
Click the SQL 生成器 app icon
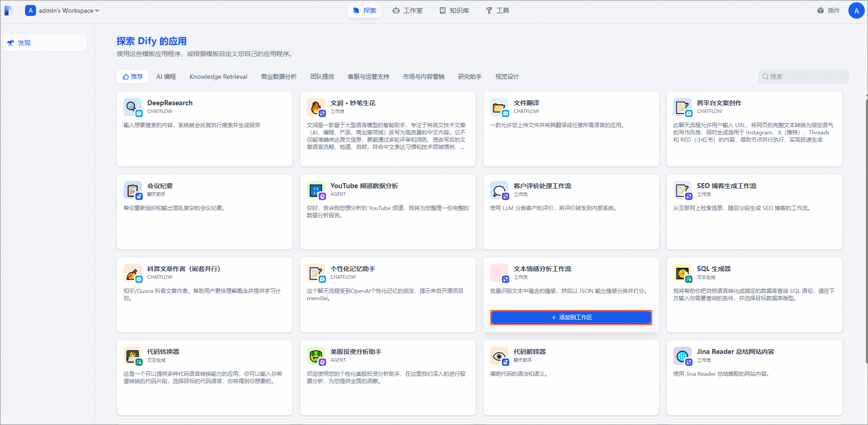[682, 273]
